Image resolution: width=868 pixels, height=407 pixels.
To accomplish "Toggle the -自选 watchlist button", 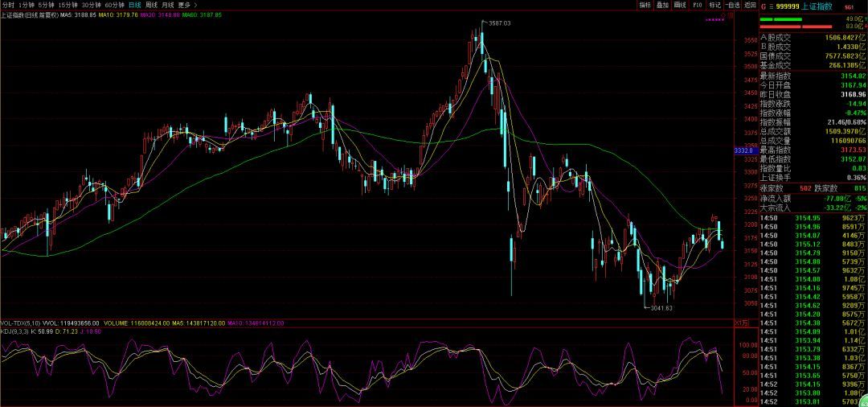I will coord(732,5).
